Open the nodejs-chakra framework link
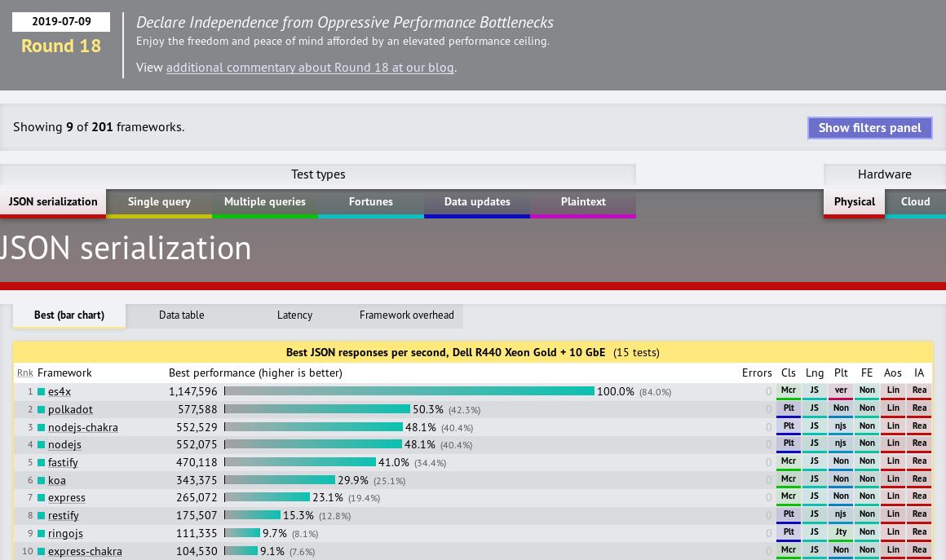This screenshot has width=946, height=560. (83, 427)
